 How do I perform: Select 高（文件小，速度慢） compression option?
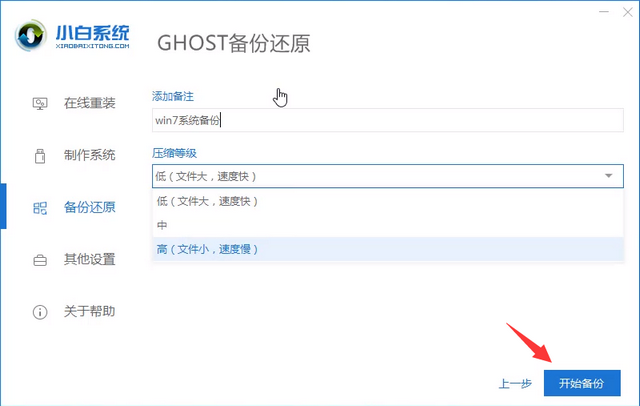pyautogui.click(x=206, y=249)
